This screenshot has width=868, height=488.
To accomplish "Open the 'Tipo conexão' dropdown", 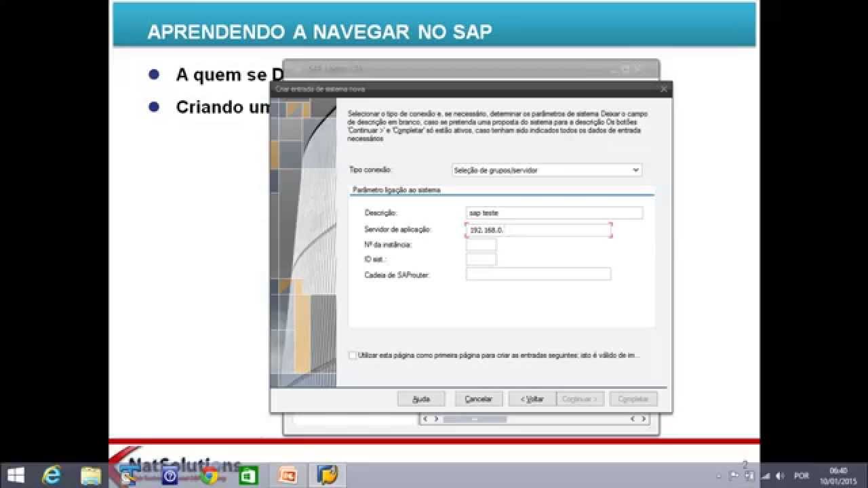I will [x=547, y=170].
